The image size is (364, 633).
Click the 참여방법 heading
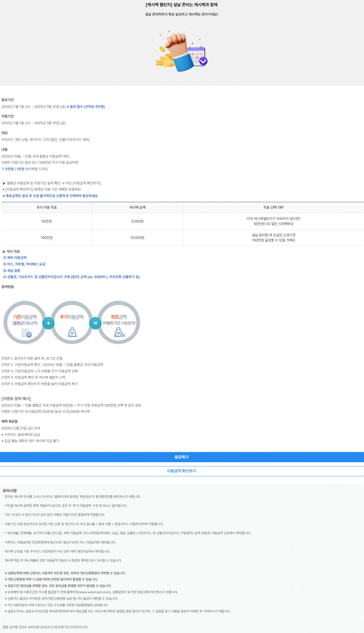tap(7, 286)
